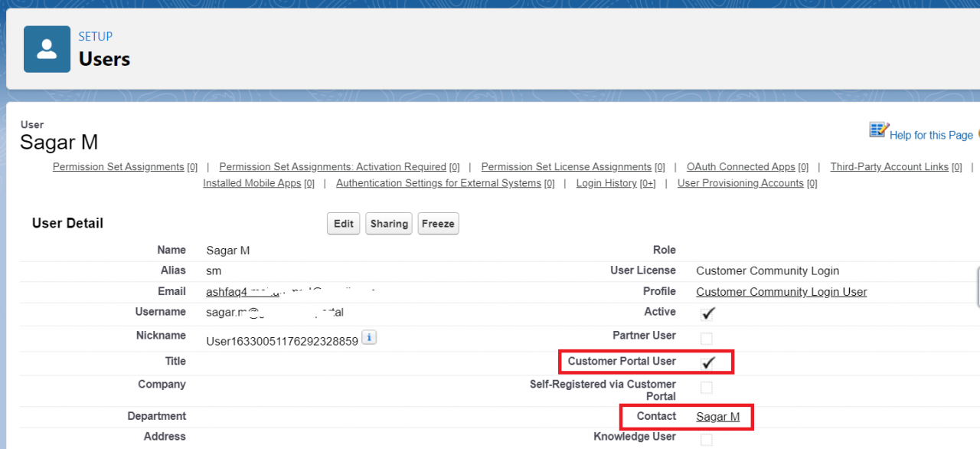The width and height of the screenshot is (980, 449).
Task: Open the Sharing settings
Action: (388, 223)
